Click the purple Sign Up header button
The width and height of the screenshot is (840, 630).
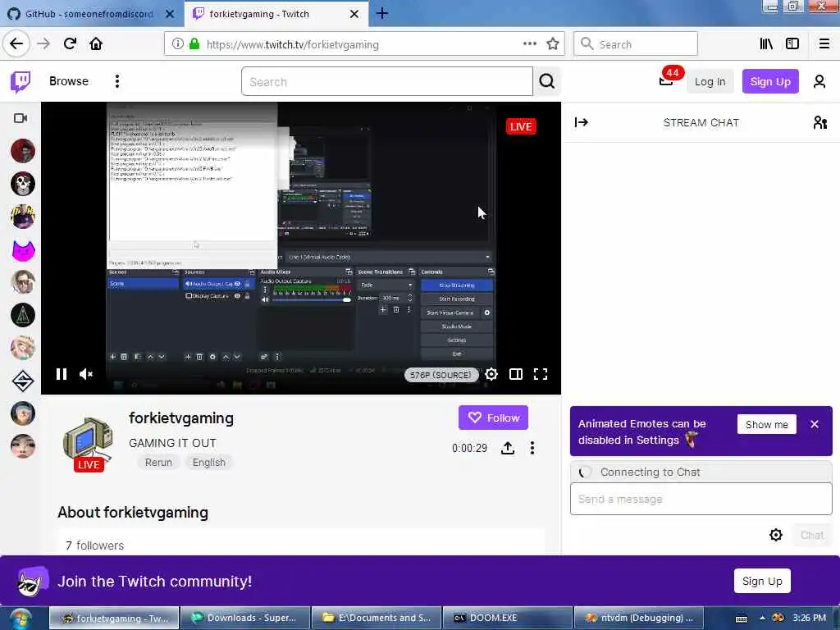tap(769, 81)
